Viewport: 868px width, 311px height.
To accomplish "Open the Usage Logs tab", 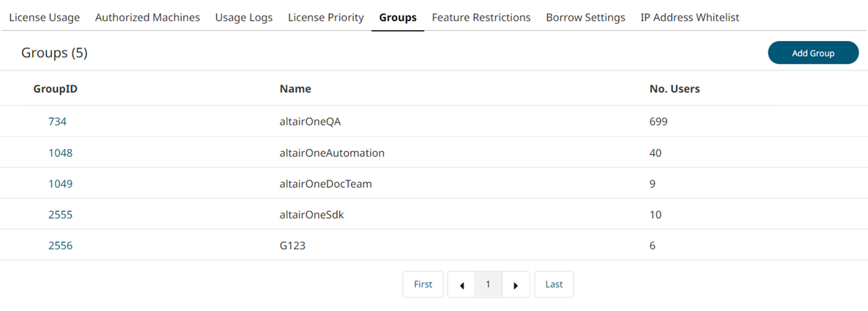I will coord(244,17).
